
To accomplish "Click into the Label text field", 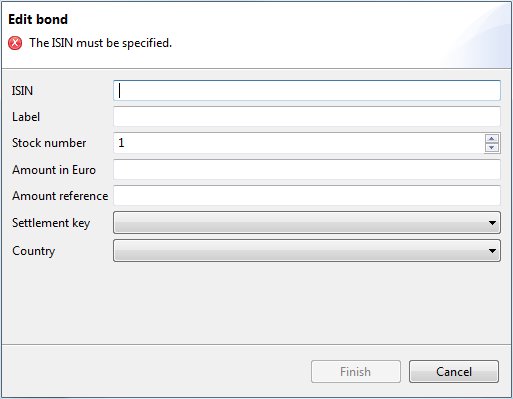I will pos(307,117).
